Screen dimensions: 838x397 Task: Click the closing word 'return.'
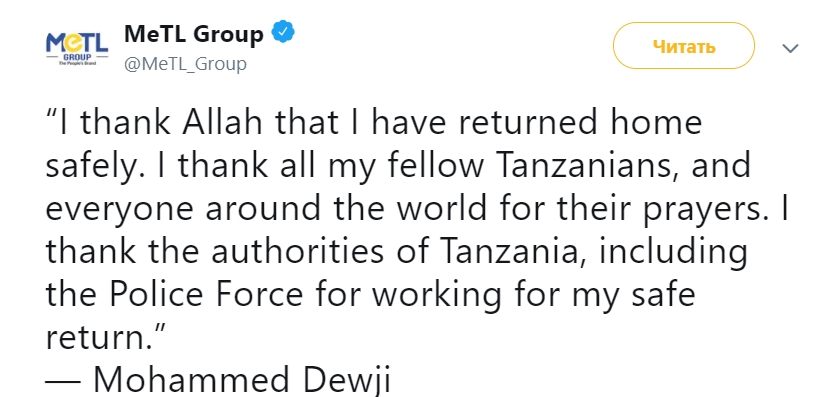107,338
